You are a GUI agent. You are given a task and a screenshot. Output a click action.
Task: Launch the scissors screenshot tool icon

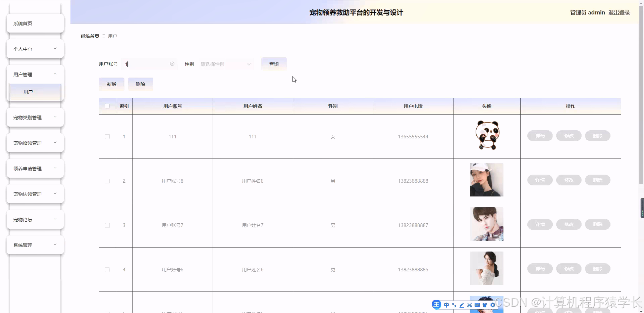pos(470,305)
